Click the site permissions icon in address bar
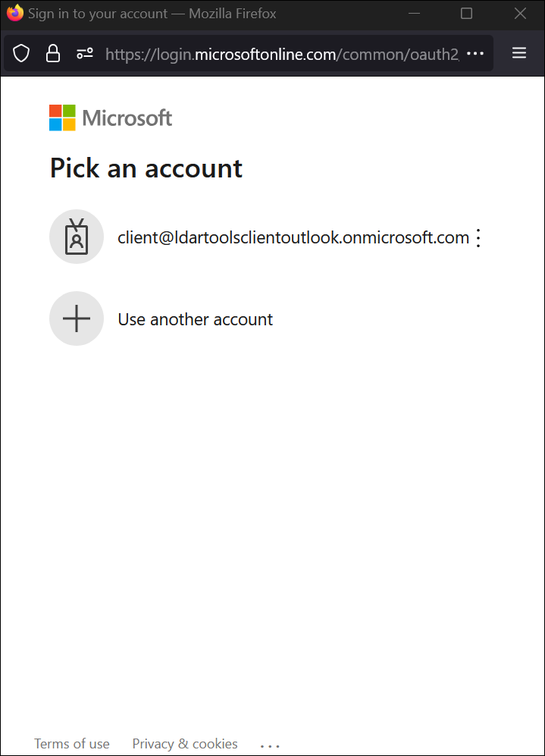Screen dimensions: 545x756 85,53
